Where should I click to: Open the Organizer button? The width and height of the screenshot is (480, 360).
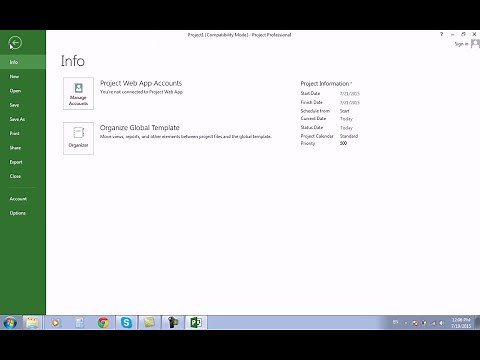[78, 138]
